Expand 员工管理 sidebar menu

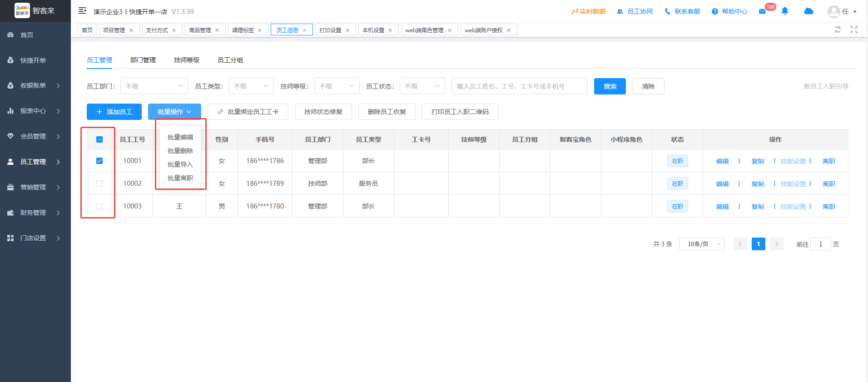pos(35,162)
